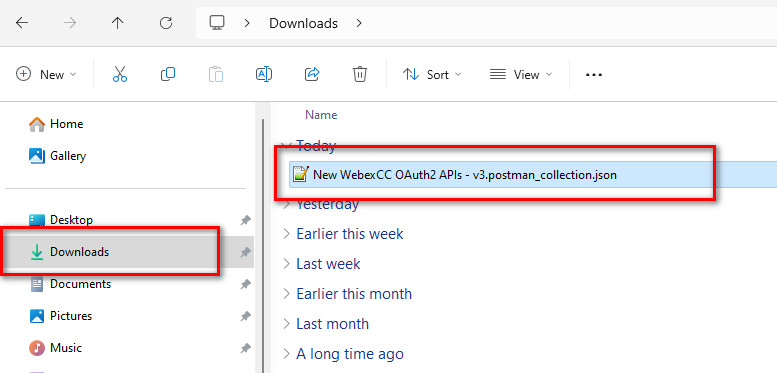Open the chevron after Downloads breadcrumb
This screenshot has height=373, width=777.
[359, 23]
